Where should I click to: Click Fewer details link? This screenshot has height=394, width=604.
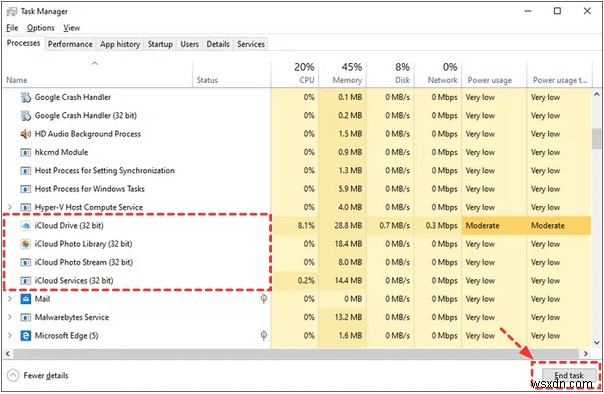click(46, 376)
